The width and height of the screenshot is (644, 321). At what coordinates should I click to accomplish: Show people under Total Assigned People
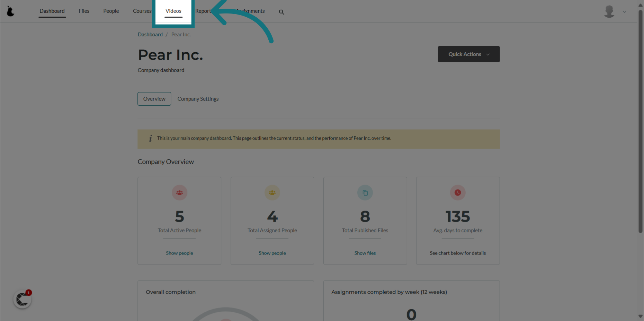tap(272, 253)
